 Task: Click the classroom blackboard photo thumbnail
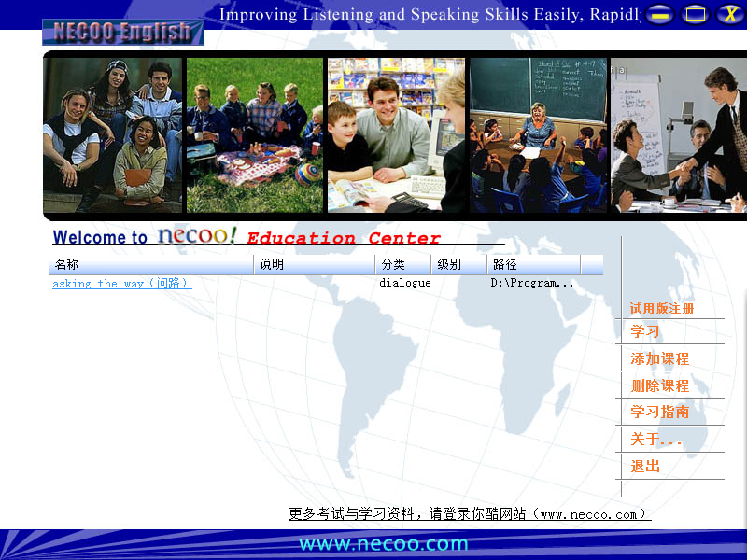[539, 135]
